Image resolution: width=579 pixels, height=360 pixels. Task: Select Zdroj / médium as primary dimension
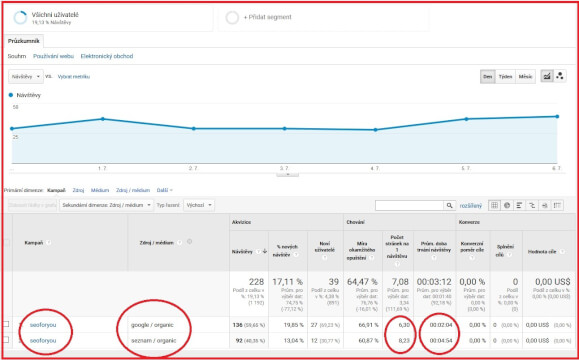tap(133, 190)
